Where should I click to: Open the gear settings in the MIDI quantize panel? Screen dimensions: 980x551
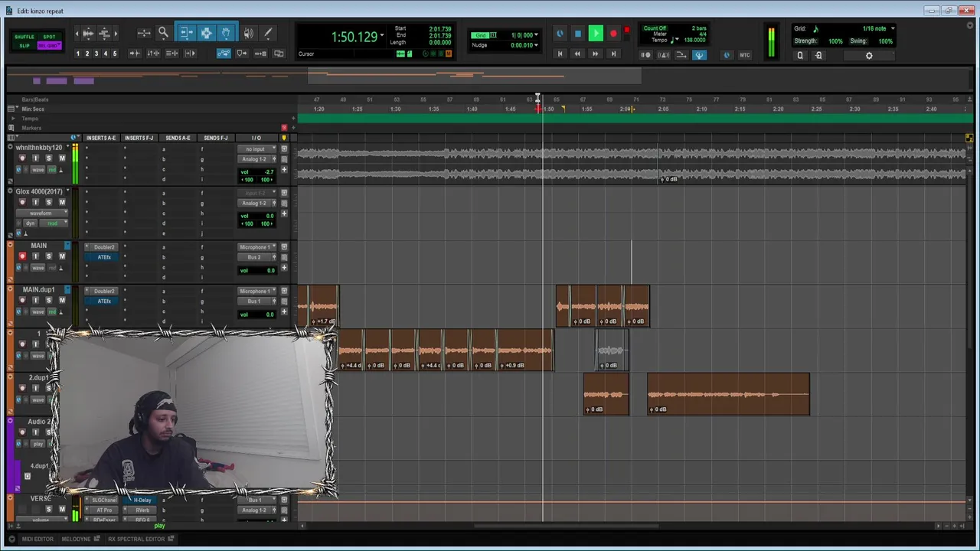pos(869,55)
